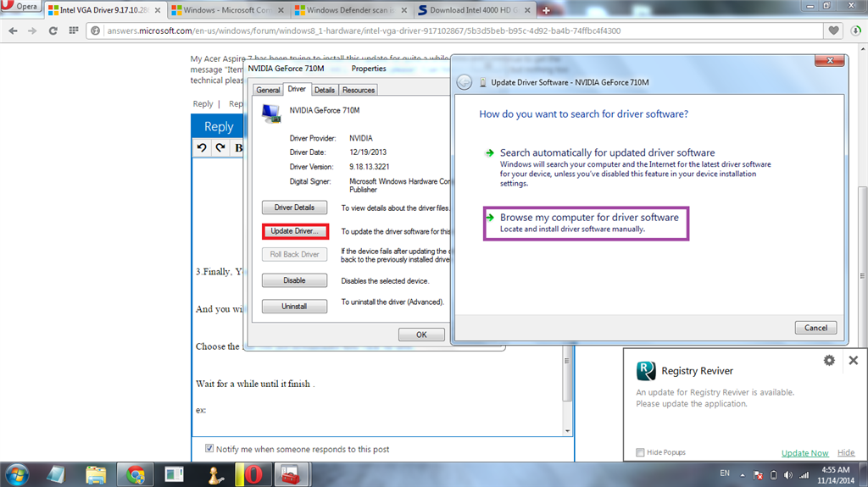868x487 pixels.
Task: Undo in the reply editor toolbar
Action: (x=202, y=147)
